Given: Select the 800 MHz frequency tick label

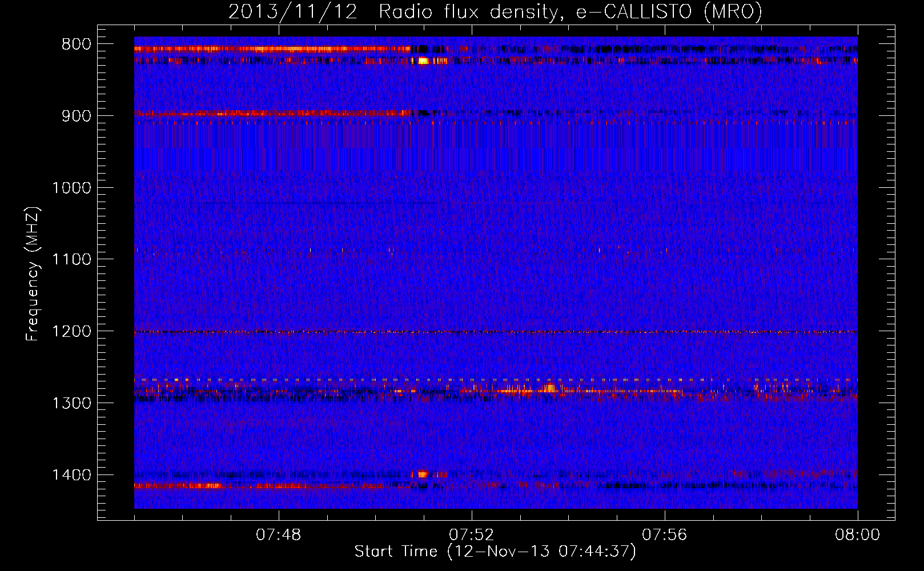Looking at the screenshot, I should click(x=76, y=45).
